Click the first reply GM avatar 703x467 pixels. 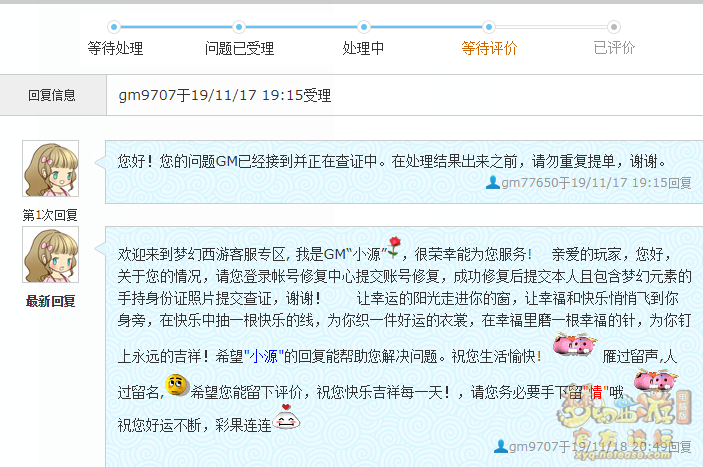(x=51, y=169)
